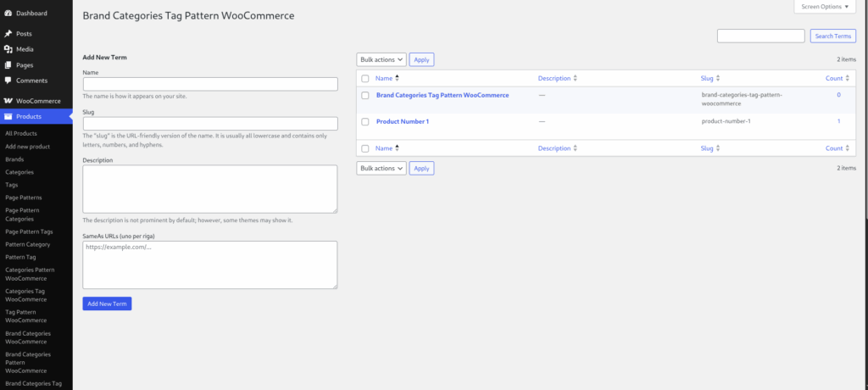Click the Comments bubble icon
Viewport: 868px width, 390px height.
click(8, 81)
